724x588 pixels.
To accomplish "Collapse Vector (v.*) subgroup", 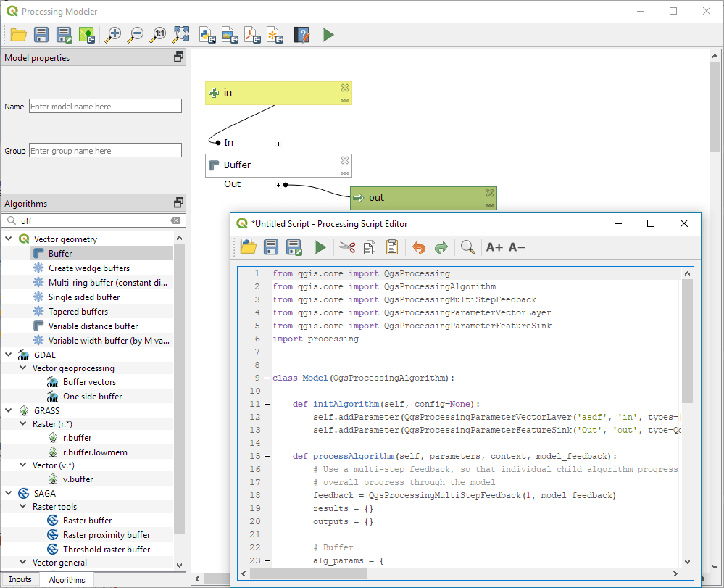I will click(x=22, y=465).
